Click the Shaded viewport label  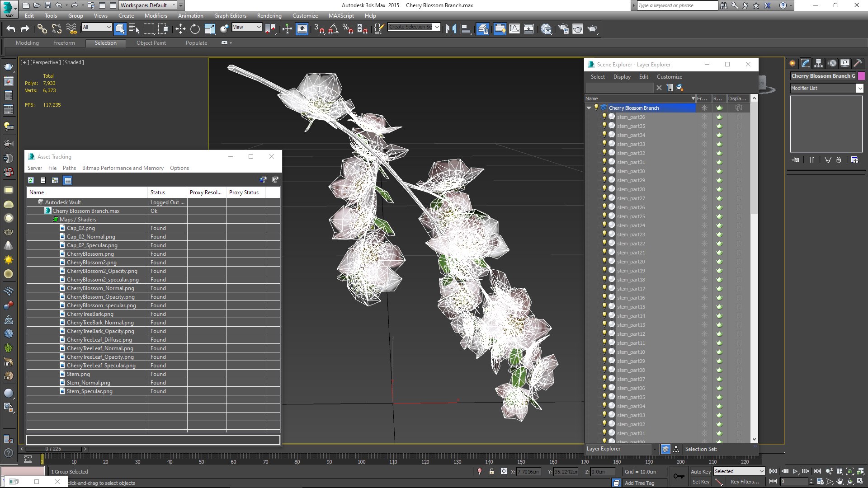coord(73,62)
